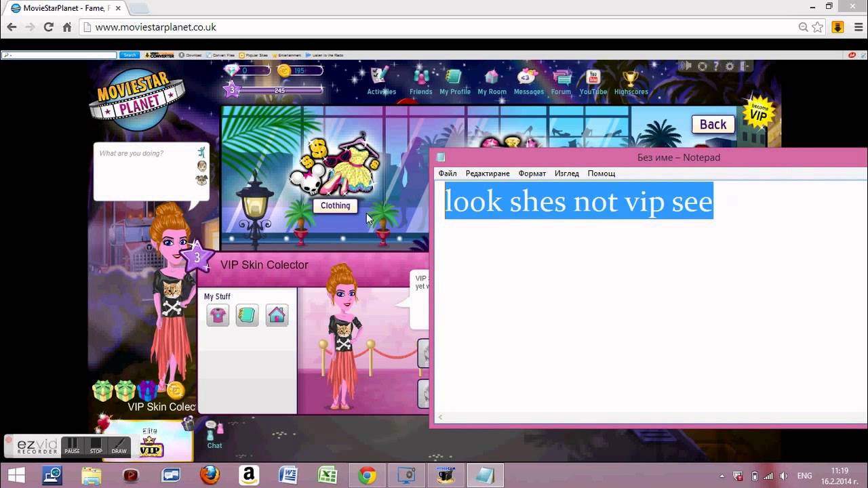
Task: Stop the Ezvid recording
Action: (96, 445)
